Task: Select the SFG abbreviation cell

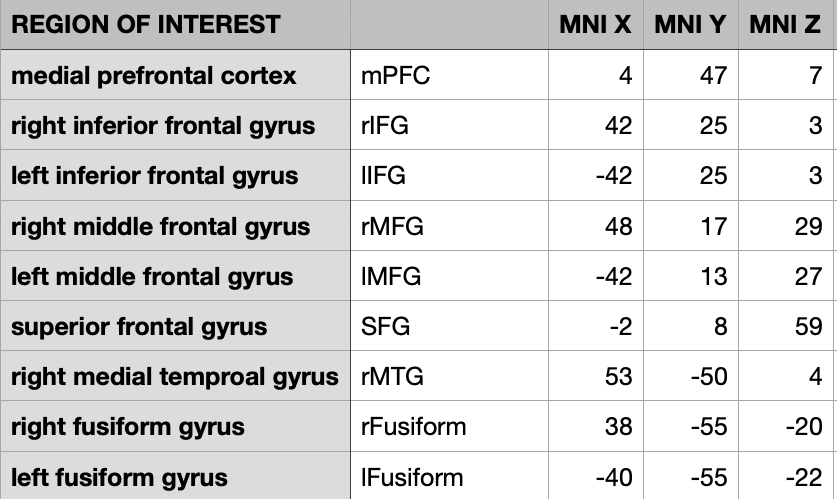Action: pyautogui.click(x=386, y=326)
